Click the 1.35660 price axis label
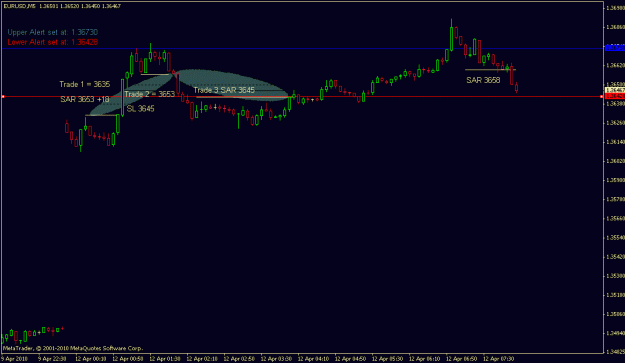The image size is (625, 363). [x=615, y=218]
